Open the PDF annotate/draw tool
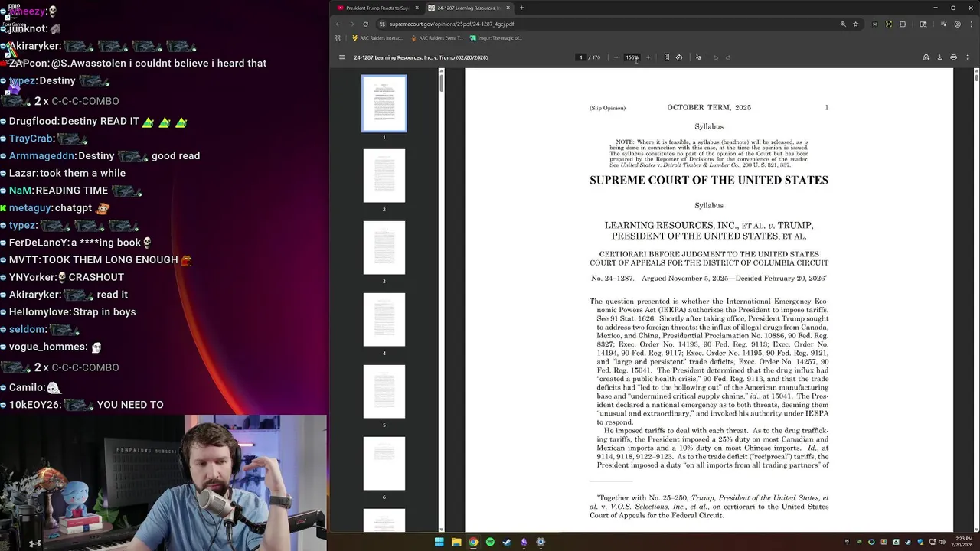Image resolution: width=980 pixels, height=551 pixels. pos(698,57)
